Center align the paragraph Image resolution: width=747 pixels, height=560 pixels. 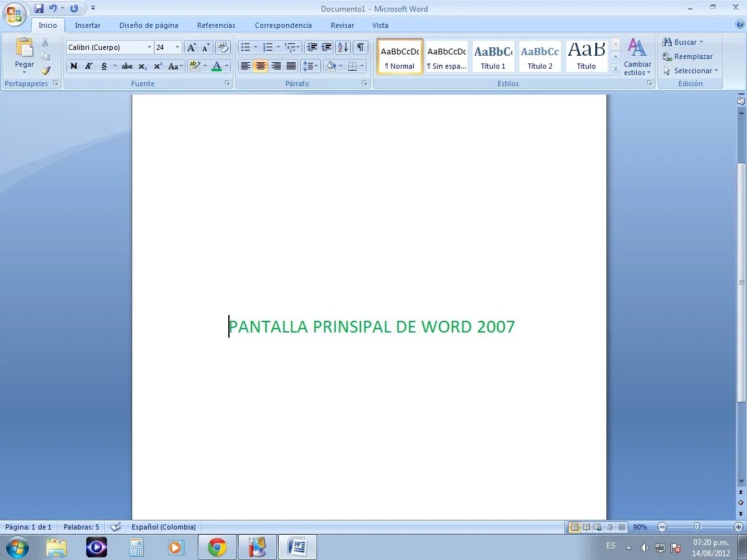[261, 66]
